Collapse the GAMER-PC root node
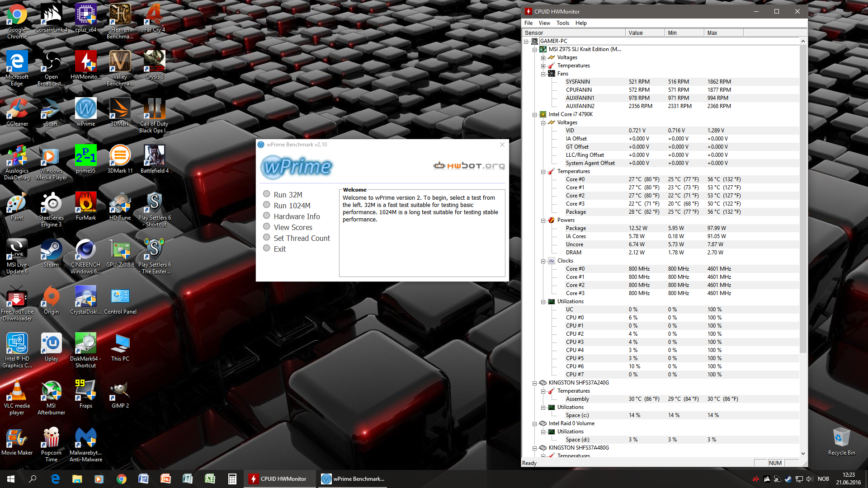Viewport: 868px width, 488px height. [x=526, y=41]
